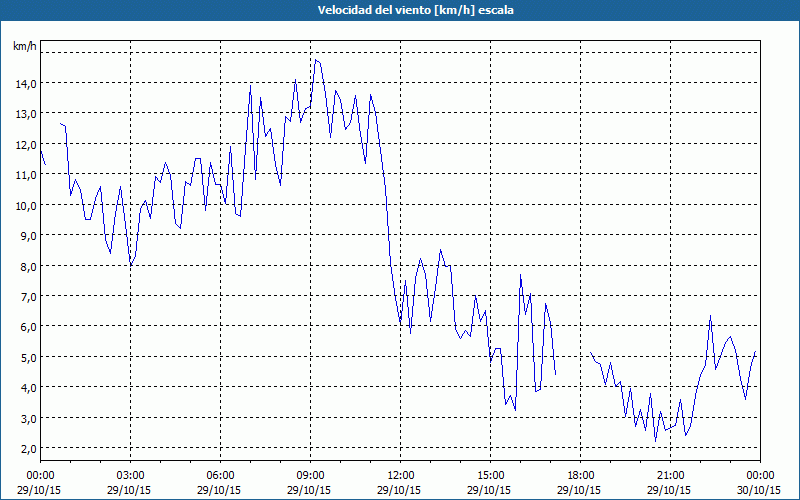Pick the '18:00' x-axis time label

pos(581,476)
